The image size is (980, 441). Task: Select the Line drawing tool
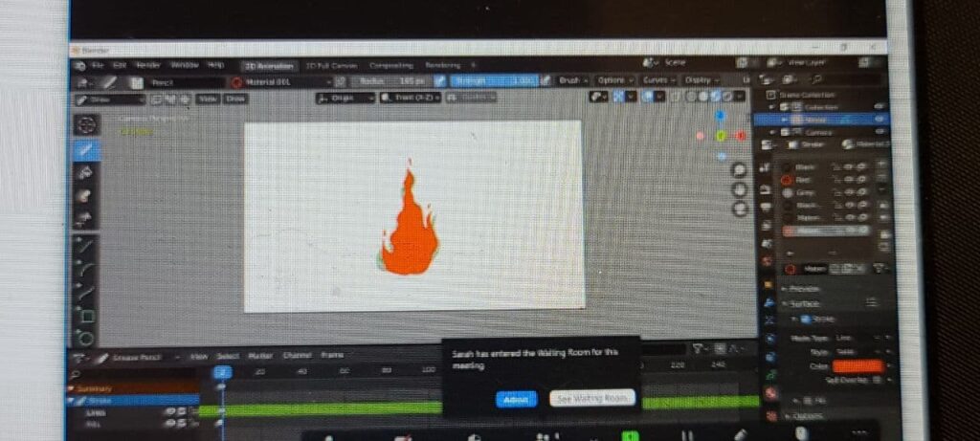(86, 246)
